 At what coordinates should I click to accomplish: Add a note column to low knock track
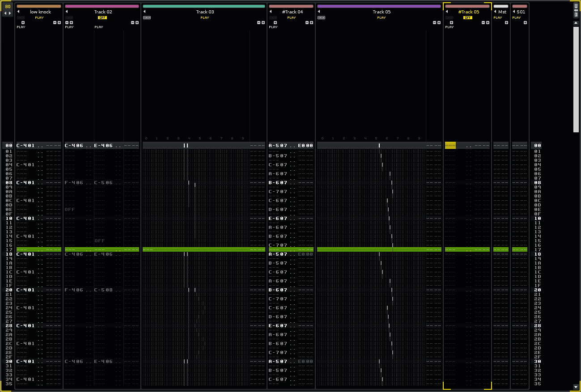click(x=23, y=22)
